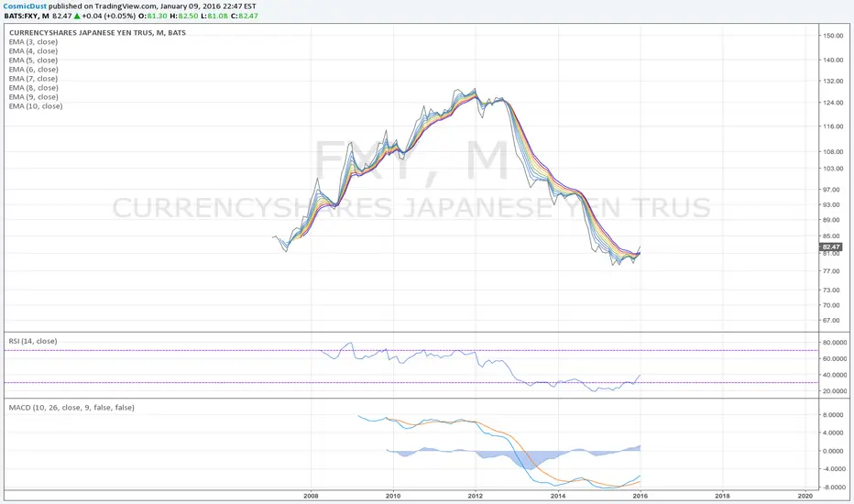Click the 116.00 price axis label
Image resolution: width=854 pixels, height=504 pixels.
(x=833, y=126)
